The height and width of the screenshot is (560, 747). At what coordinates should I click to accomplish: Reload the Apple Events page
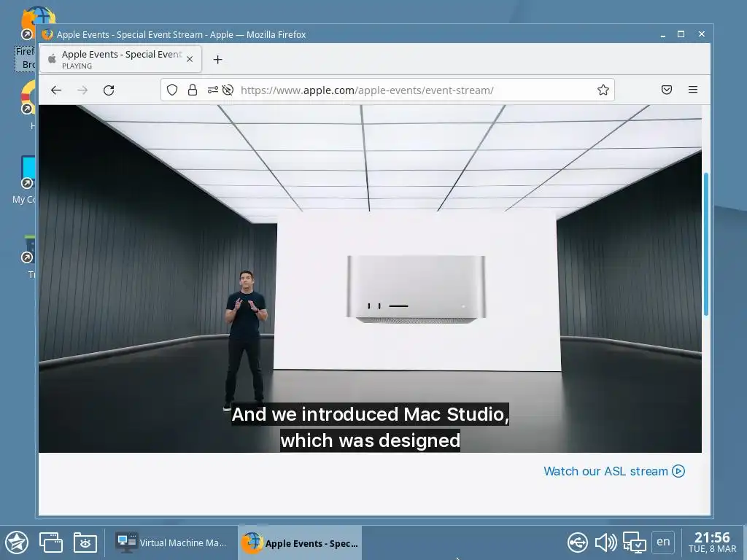[109, 90]
